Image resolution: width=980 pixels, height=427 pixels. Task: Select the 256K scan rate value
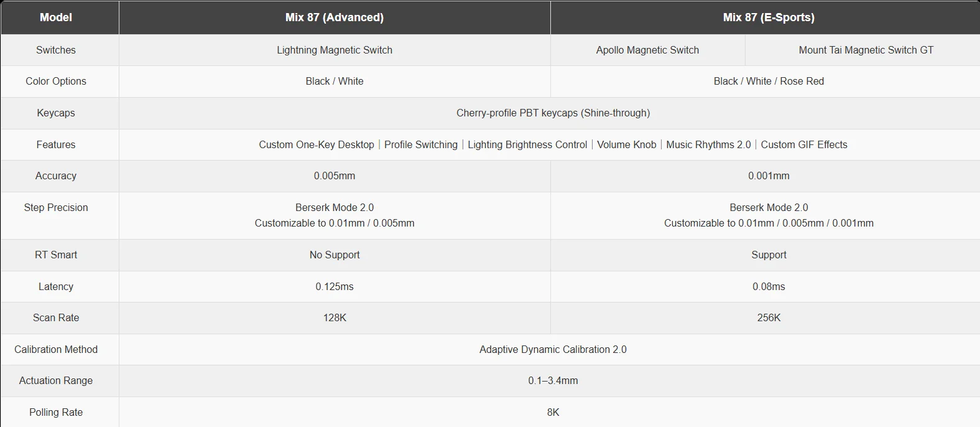point(769,317)
